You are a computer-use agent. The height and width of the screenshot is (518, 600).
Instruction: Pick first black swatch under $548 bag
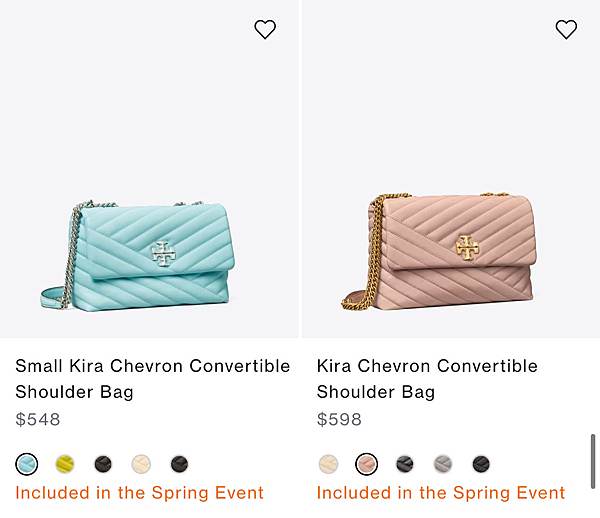click(103, 464)
